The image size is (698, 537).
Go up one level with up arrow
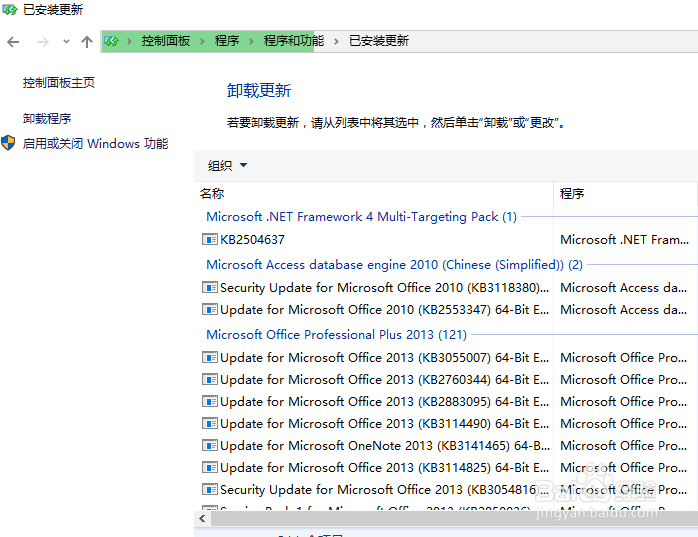coord(87,42)
